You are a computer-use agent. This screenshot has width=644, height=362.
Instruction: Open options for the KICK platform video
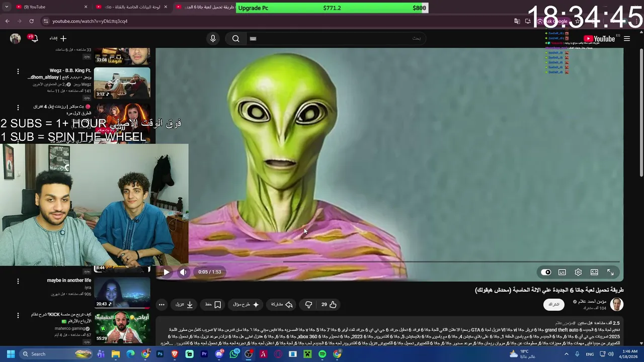18,315
